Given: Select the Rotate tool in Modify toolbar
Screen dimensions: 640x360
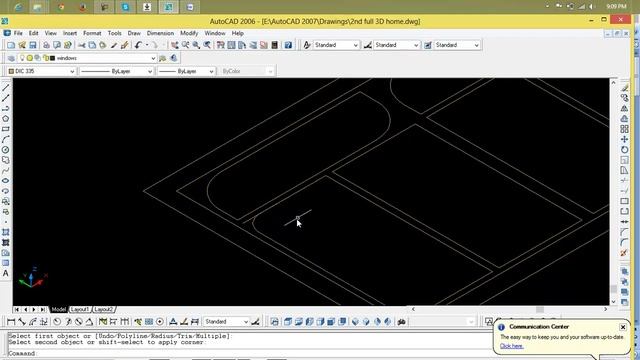Looking at the screenshot, I should point(624,150).
